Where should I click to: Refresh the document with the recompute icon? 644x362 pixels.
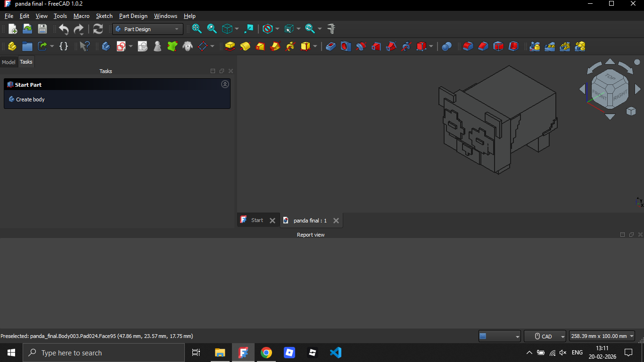click(98, 29)
